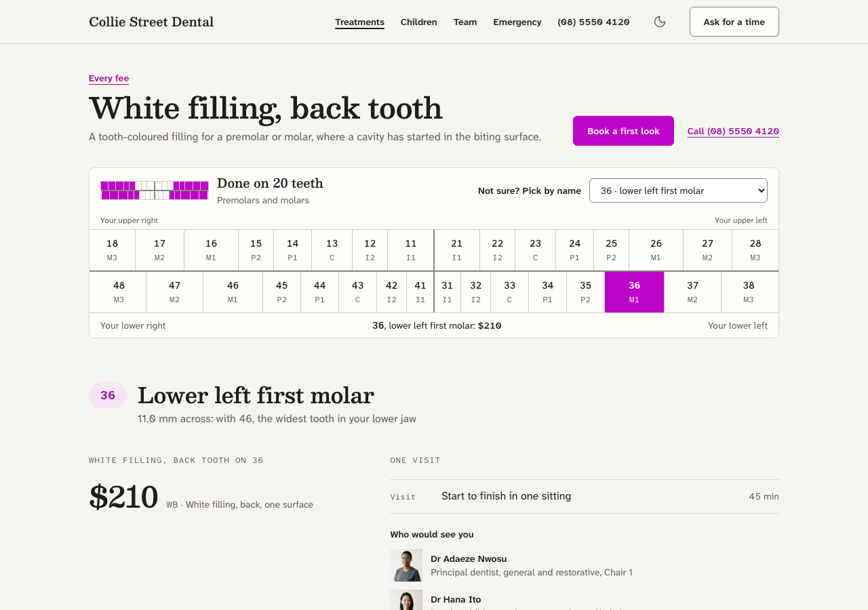Click the mini teeth overview chart

[155, 190]
